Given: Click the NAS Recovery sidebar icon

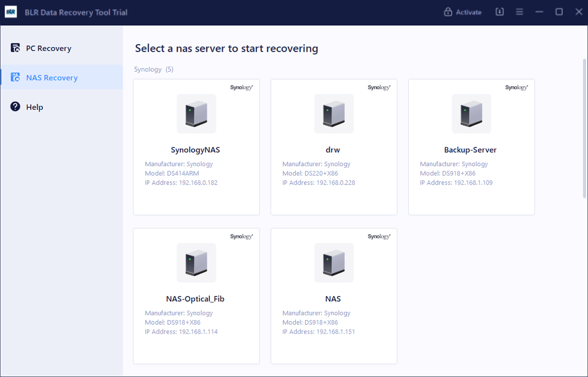Looking at the screenshot, I should pyautogui.click(x=15, y=77).
